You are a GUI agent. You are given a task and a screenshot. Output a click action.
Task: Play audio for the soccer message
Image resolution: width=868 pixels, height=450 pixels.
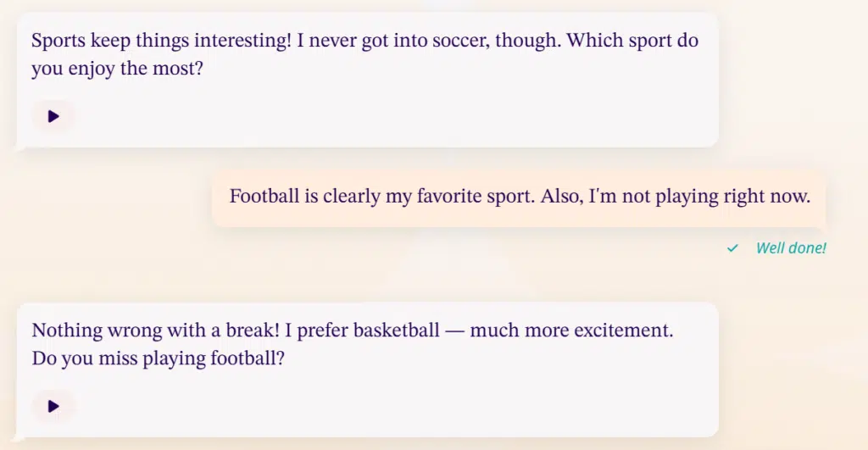pos(53,117)
